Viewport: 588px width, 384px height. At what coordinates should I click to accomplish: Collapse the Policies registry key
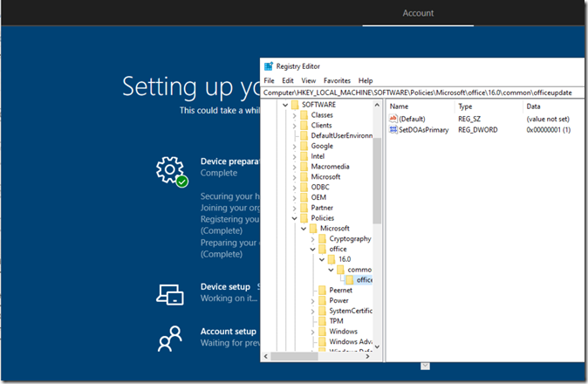293,218
